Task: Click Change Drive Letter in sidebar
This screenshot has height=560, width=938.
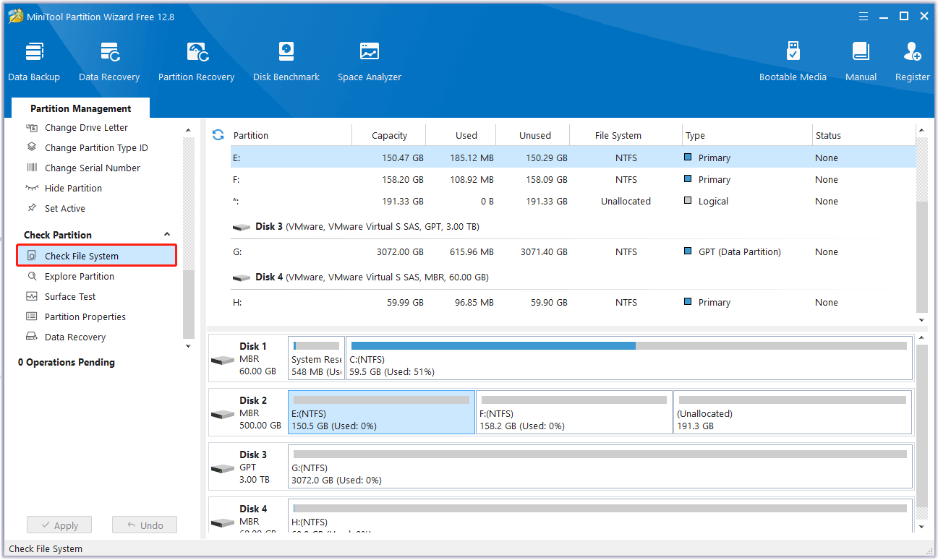Action: click(86, 128)
